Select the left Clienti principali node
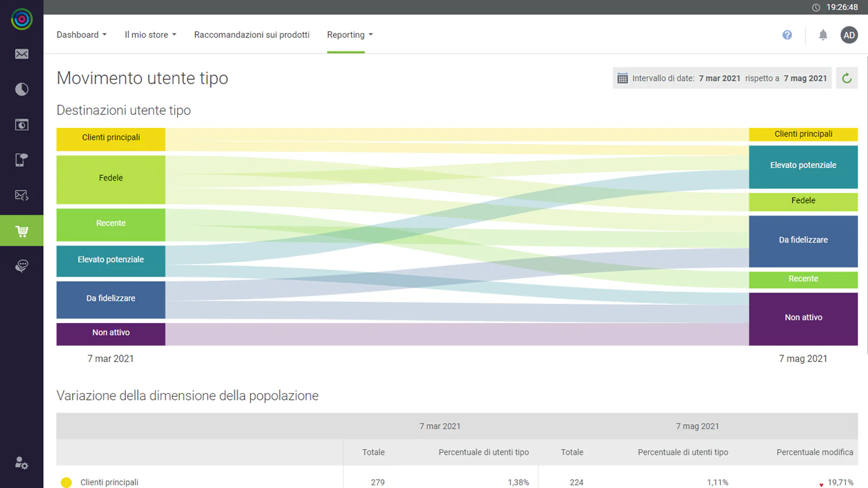Image resolution: width=868 pixels, height=488 pixels. (x=111, y=139)
